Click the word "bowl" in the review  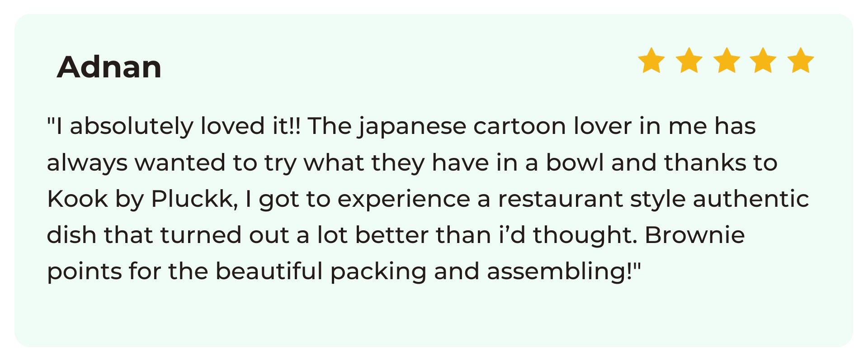[575, 162]
